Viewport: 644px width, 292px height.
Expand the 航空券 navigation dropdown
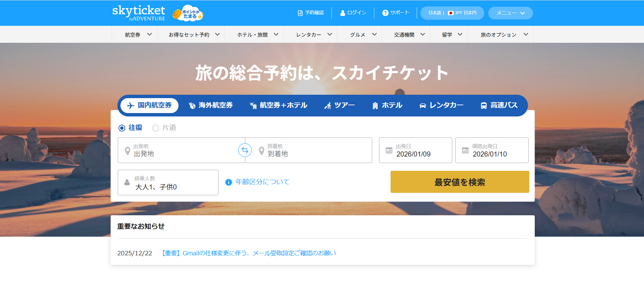pos(138,35)
